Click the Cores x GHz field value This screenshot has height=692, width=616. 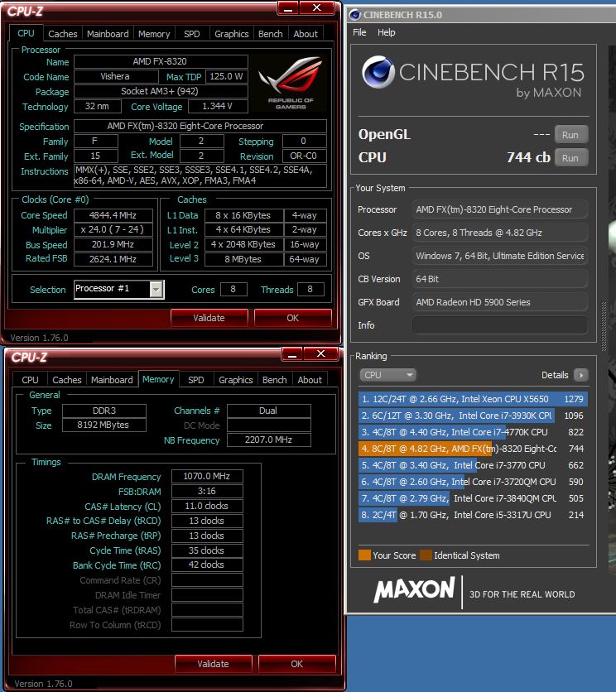coord(500,233)
